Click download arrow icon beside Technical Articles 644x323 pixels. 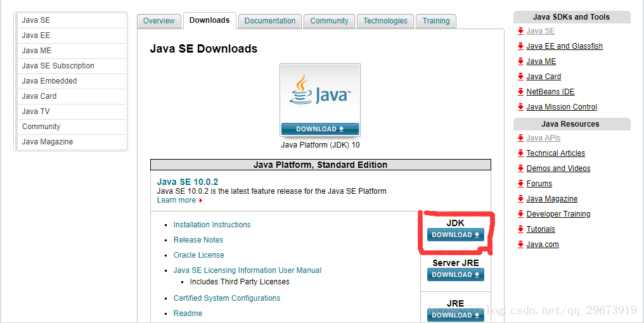pyautogui.click(x=521, y=153)
